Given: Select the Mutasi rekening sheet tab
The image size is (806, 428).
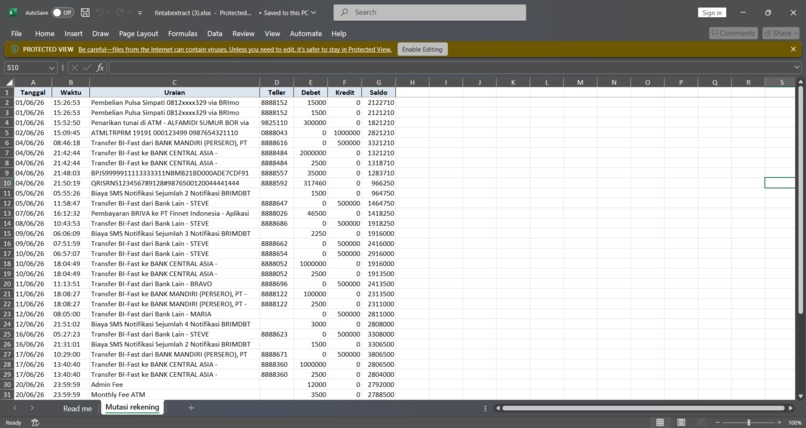Looking at the screenshot, I should point(132,407).
